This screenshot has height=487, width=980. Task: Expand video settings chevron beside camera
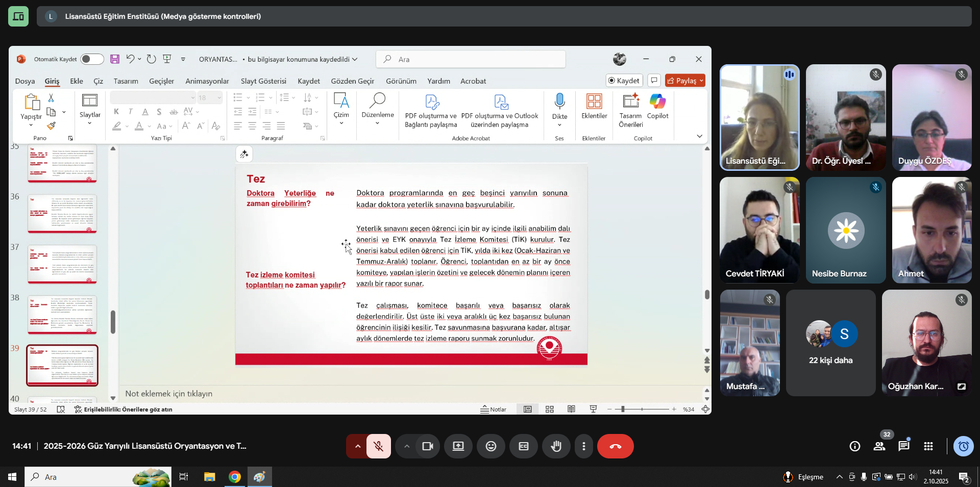click(x=407, y=446)
